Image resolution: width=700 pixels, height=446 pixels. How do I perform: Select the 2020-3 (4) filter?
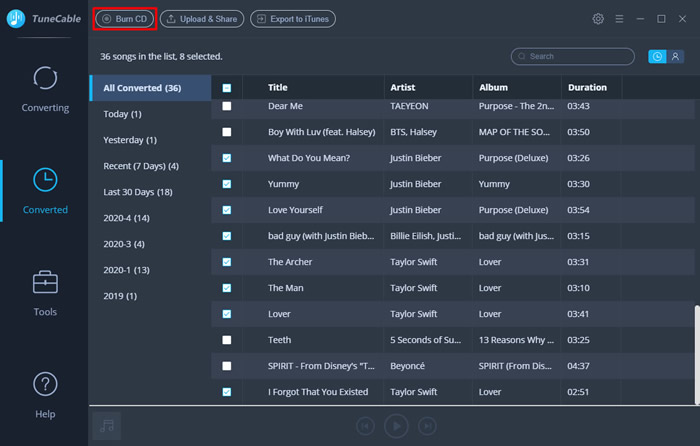point(124,244)
